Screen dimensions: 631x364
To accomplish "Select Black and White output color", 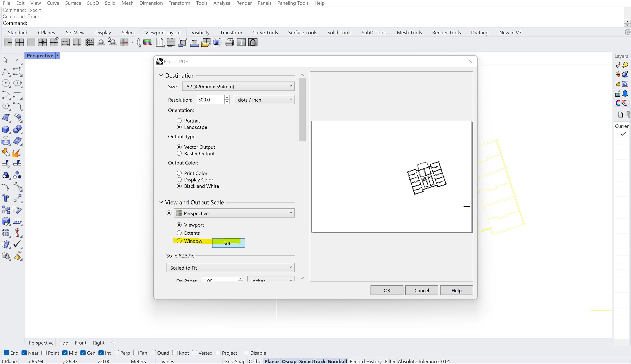I will 179,186.
